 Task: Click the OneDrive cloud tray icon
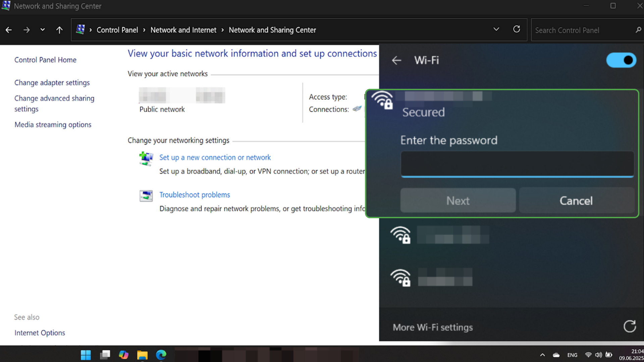coord(556,355)
